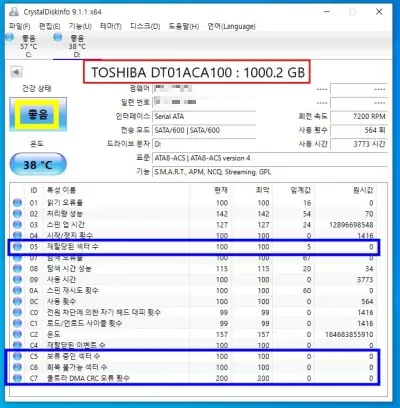The width and height of the screenshot is (400, 408).
Task: Click the status orb of 03 스핀 업 시간
Action: [17, 225]
